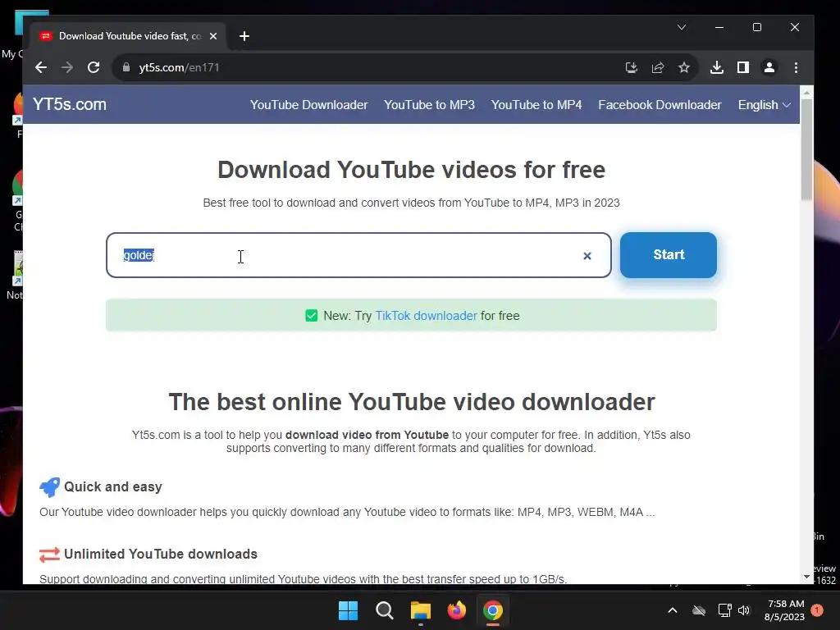This screenshot has width=840, height=630.
Task: Click the heading Download YouTube videos for free
Action: [412, 170]
